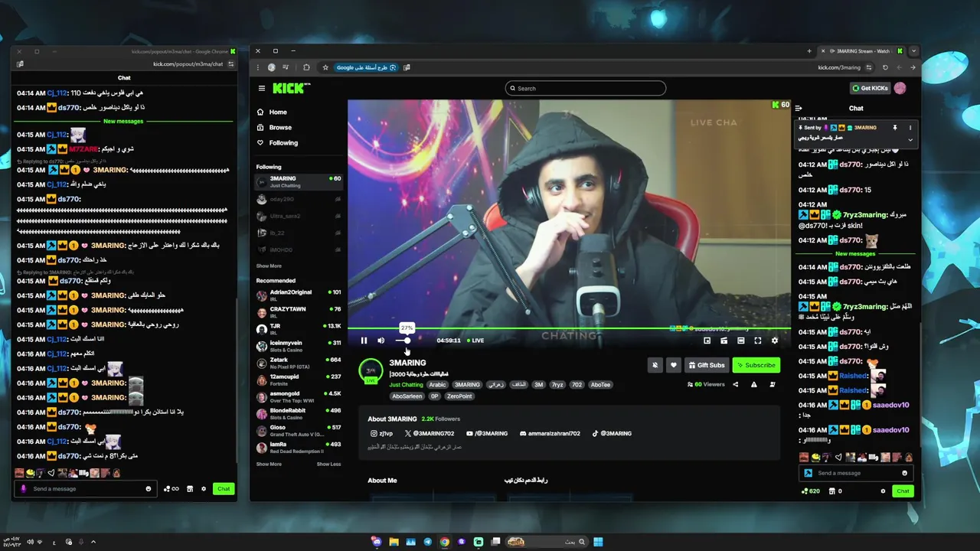Click the green Subscribe button
Viewport: 980px width, 551px height.
click(756, 365)
